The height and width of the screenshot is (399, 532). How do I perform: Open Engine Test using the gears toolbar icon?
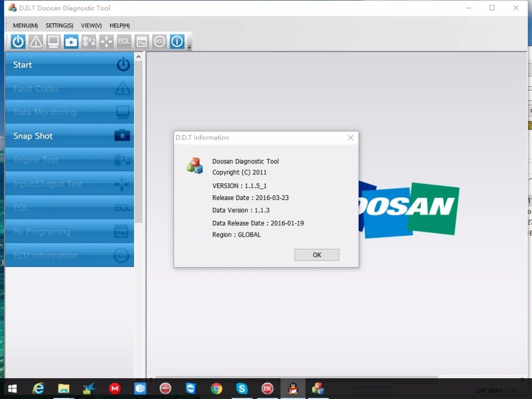(88, 41)
